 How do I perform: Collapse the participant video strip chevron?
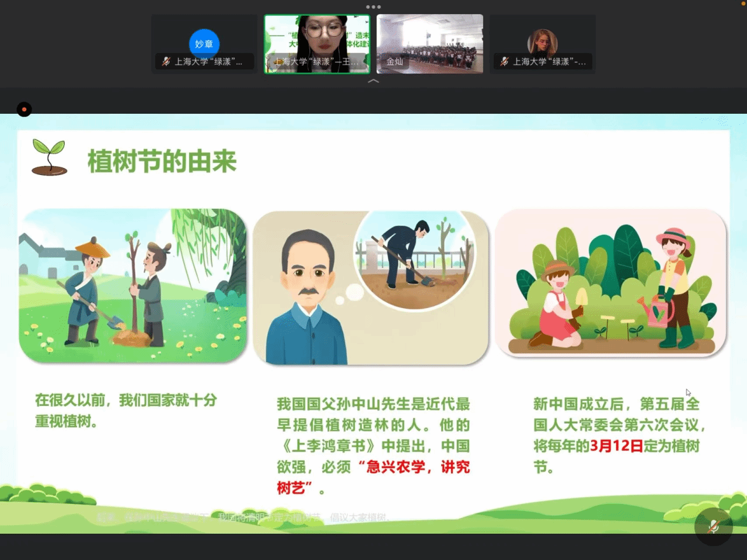(373, 81)
